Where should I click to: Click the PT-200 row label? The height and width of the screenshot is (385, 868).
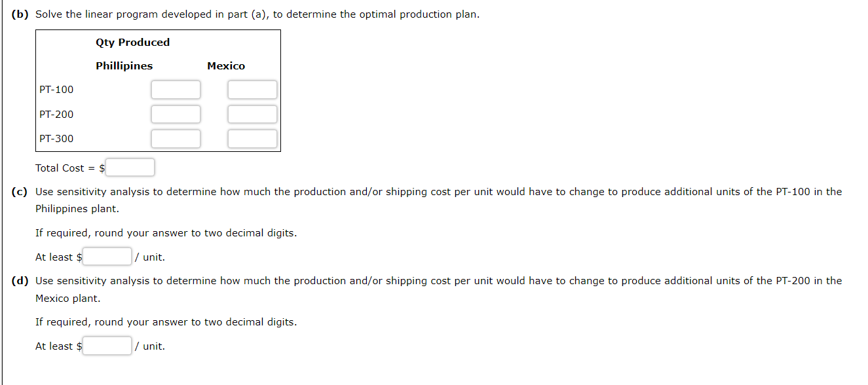56,113
